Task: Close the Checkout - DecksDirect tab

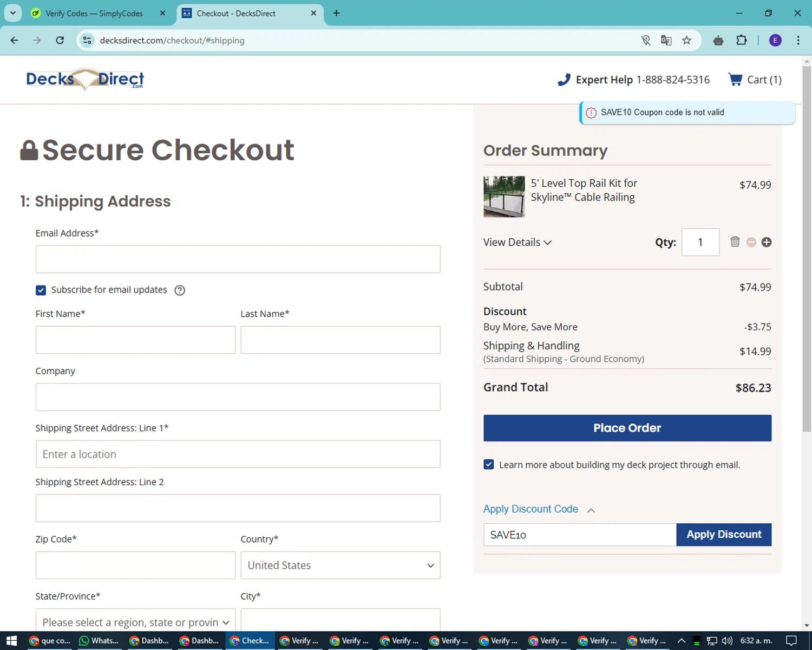Action: point(313,13)
